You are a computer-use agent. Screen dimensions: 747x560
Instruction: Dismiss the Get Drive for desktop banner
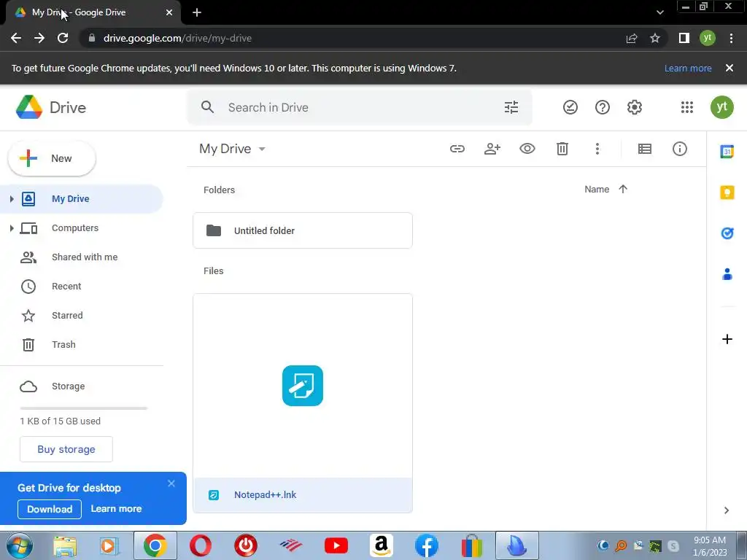(x=171, y=483)
